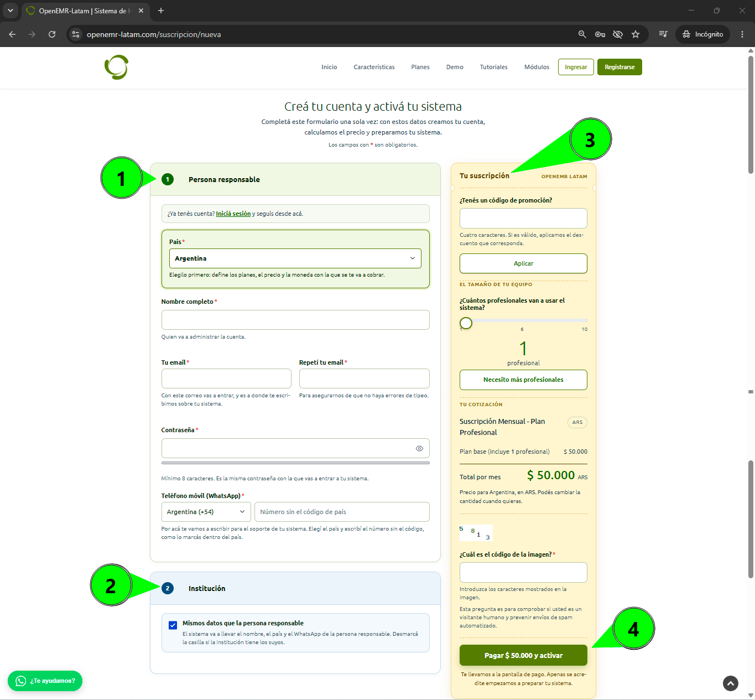Open Chrome three-dot menu

[x=742, y=34]
